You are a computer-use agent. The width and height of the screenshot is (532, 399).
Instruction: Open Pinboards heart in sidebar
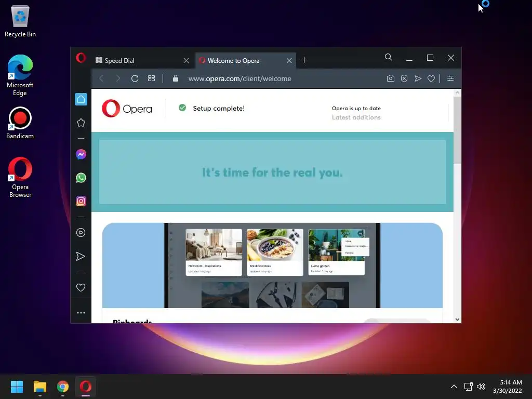81,288
